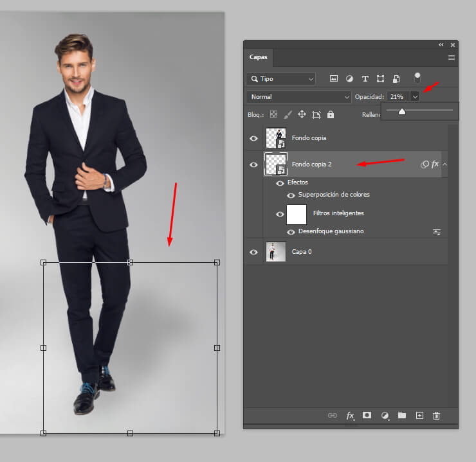
Task: Click the Opacidad 21% value field
Action: 399,96
